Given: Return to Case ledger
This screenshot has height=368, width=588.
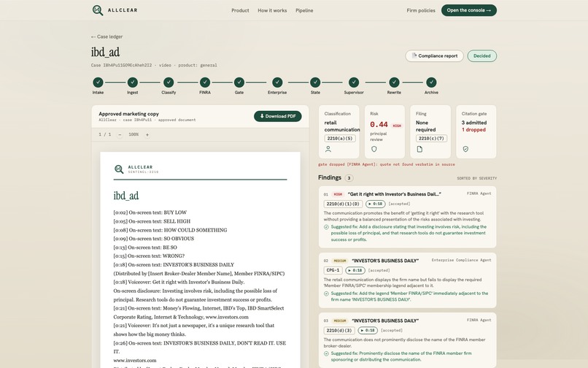Looking at the screenshot, I should (107, 37).
